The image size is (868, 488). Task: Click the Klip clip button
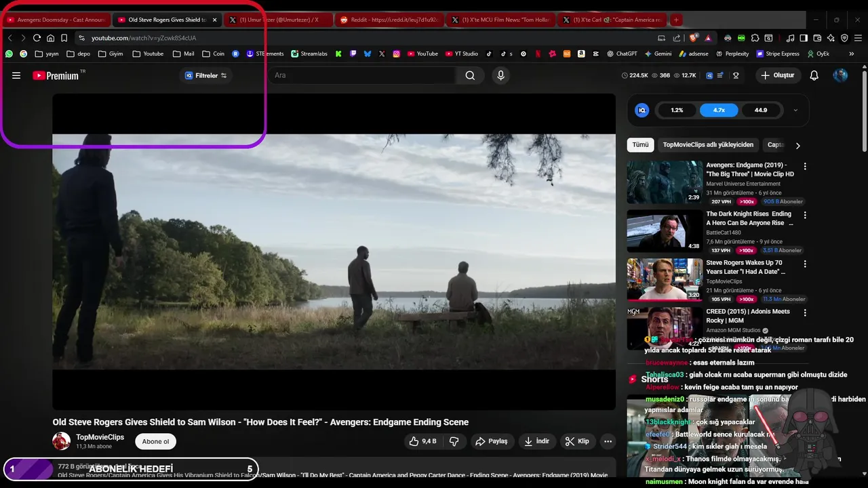[x=576, y=441]
